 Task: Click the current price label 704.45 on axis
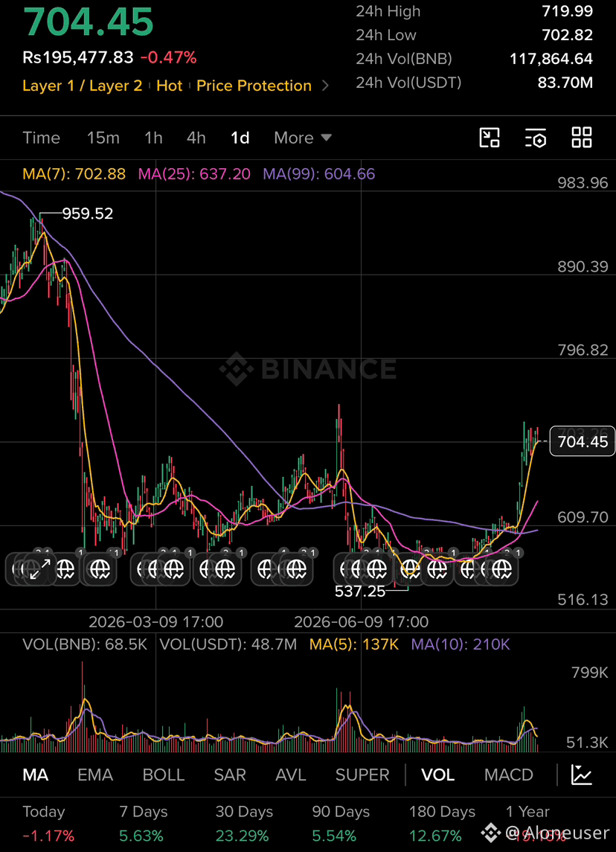583,441
